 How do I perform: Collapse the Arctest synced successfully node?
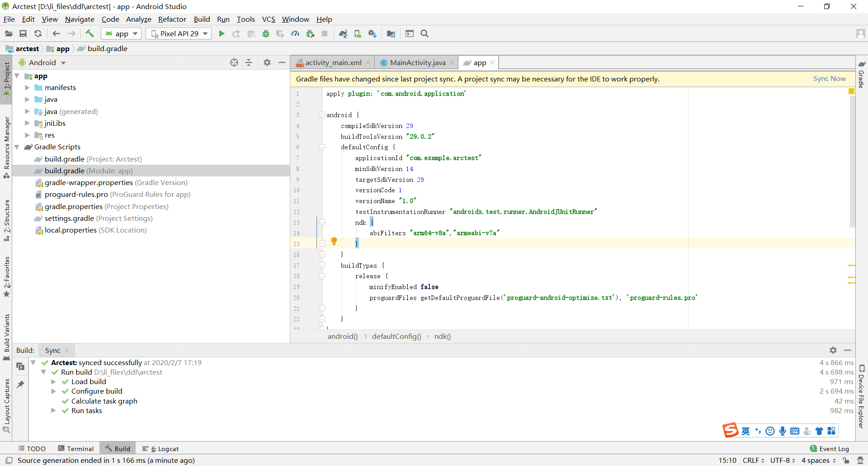33,362
